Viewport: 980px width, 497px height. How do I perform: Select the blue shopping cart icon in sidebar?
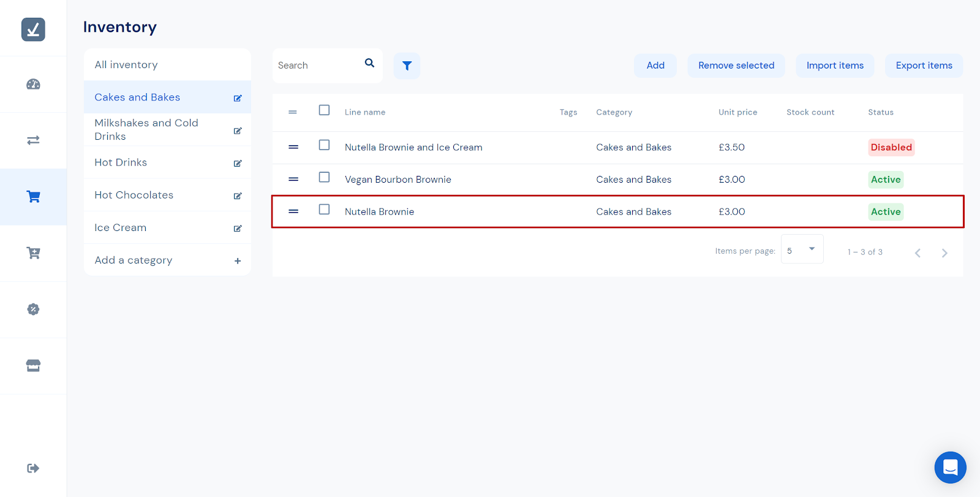tap(33, 197)
